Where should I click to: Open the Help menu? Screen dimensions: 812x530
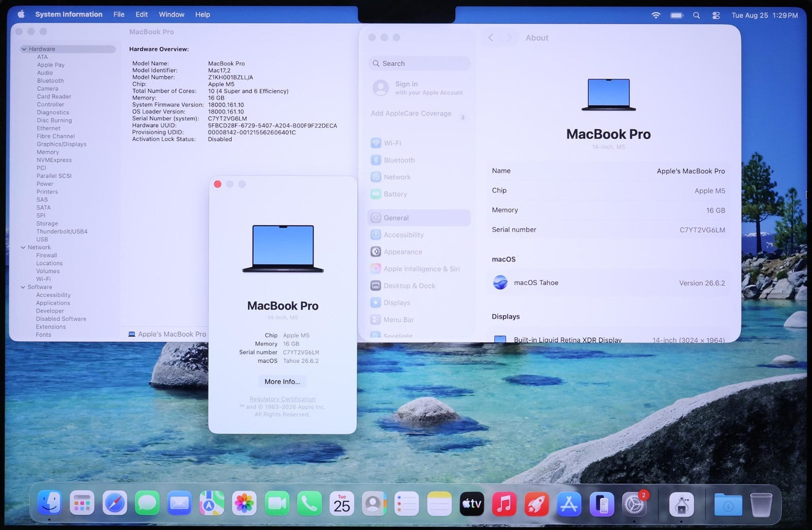202,14
